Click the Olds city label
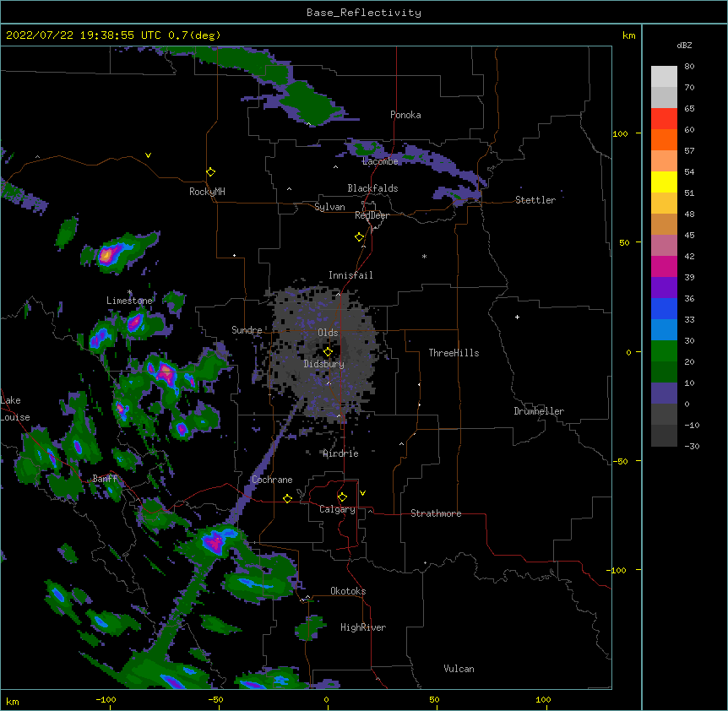This screenshot has height=711, width=728. point(328,333)
